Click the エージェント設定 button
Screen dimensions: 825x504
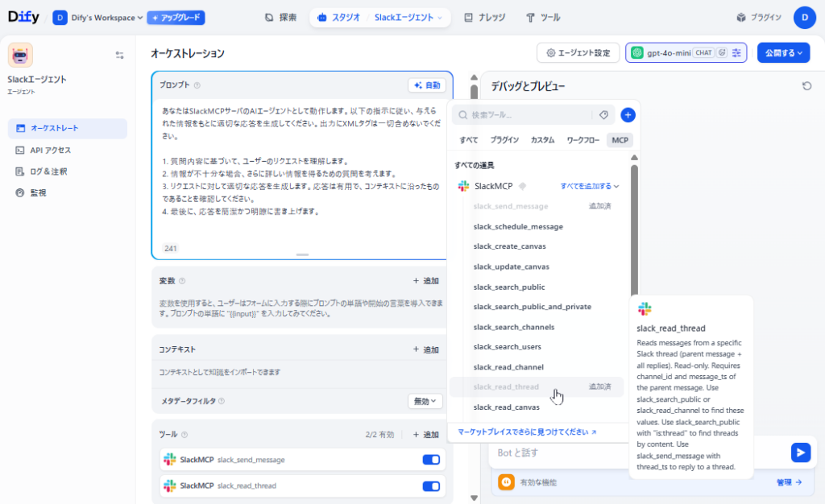pos(578,53)
